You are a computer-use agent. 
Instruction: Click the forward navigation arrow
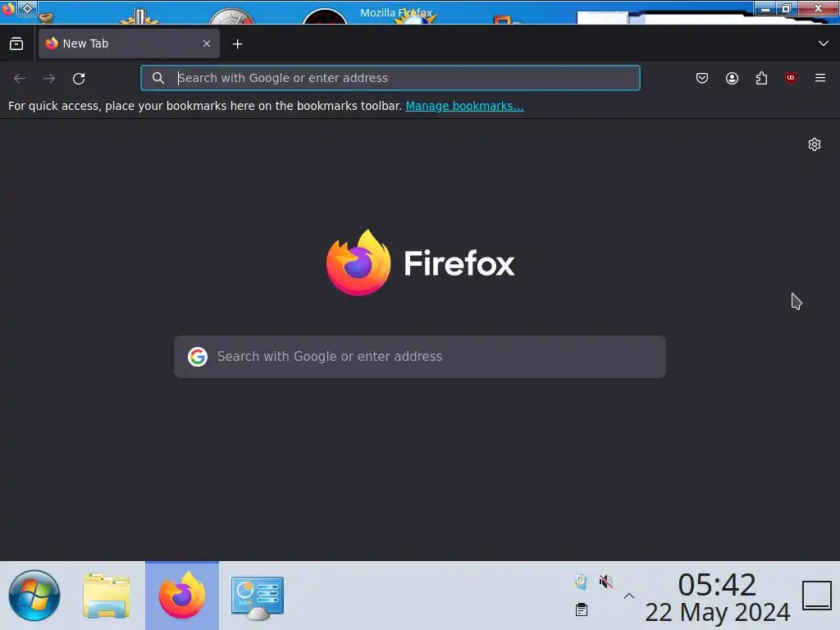pos(49,78)
